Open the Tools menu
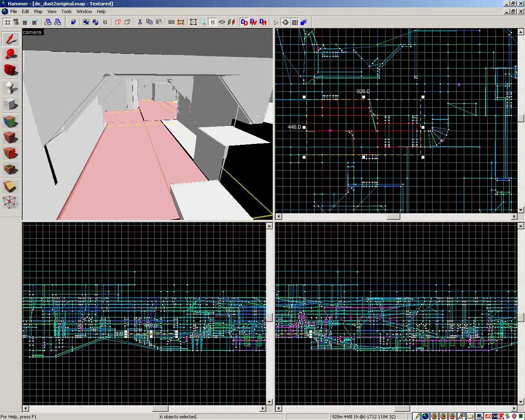This screenshot has width=525, height=420. click(67, 11)
